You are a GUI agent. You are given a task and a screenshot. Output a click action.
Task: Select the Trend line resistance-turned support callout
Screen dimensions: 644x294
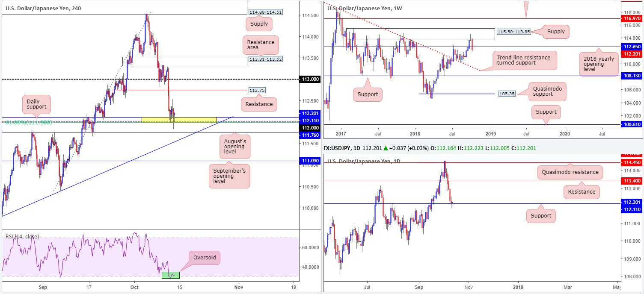525,61
